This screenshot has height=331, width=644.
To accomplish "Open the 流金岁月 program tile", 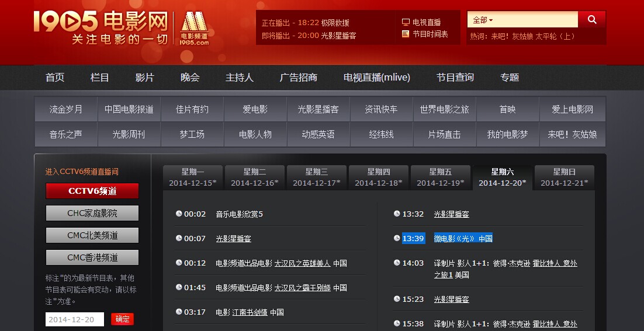I will click(x=66, y=109).
